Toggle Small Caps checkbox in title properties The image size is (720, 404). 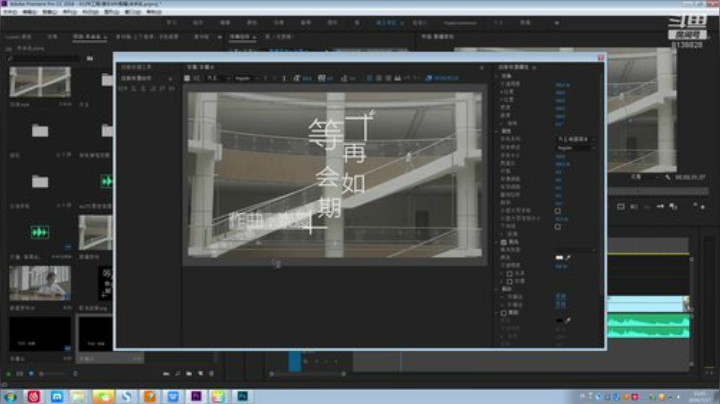[557, 211]
